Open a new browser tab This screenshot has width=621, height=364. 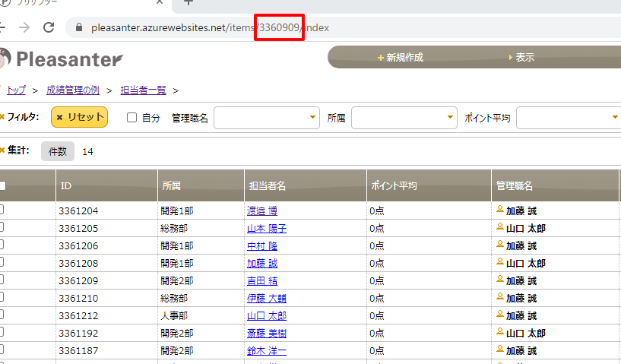[189, 2]
